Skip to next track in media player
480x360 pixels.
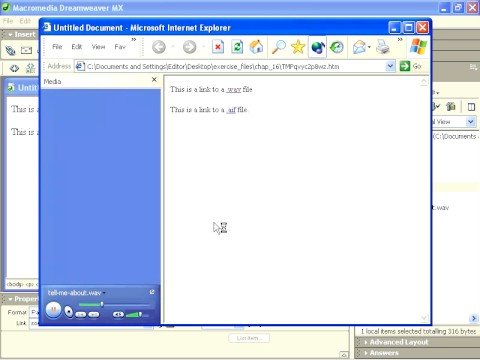(94, 315)
